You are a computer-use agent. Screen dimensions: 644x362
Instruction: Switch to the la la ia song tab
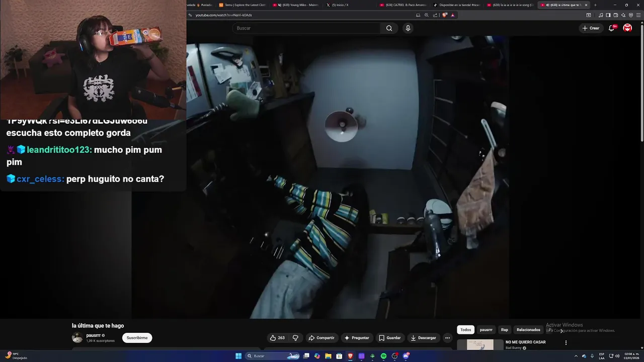(511, 5)
